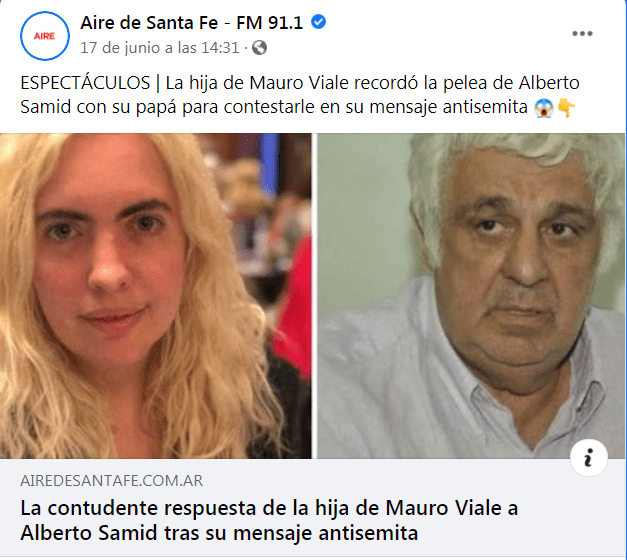Click the AIREDESANTAFE.COM.AR domain label
Image resolution: width=627 pixels, height=560 pixels.
(x=112, y=481)
